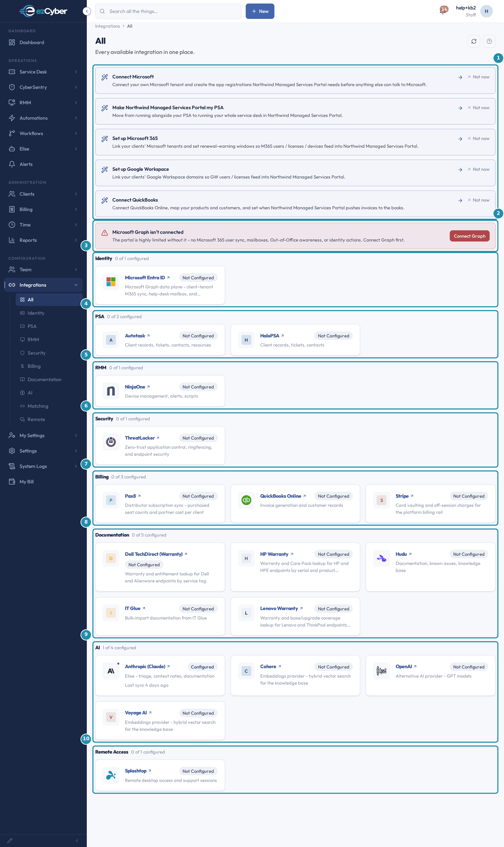This screenshot has width=504, height=847.
Task: Click the Splashtop logo icon
Action: [111, 775]
